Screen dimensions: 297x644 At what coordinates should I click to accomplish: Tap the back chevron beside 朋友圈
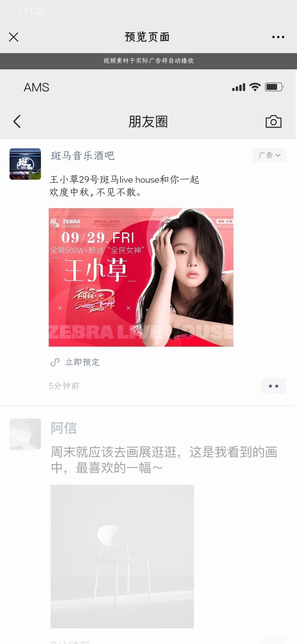[17, 121]
